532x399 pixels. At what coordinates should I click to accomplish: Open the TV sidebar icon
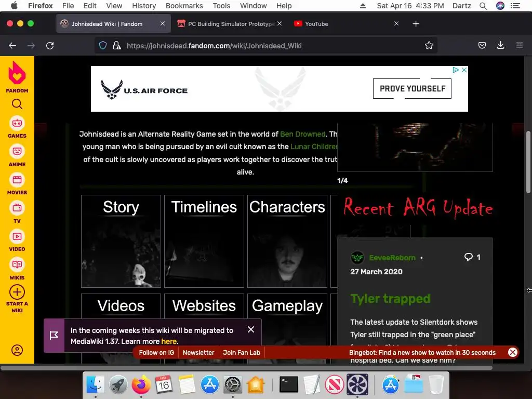pos(17,208)
